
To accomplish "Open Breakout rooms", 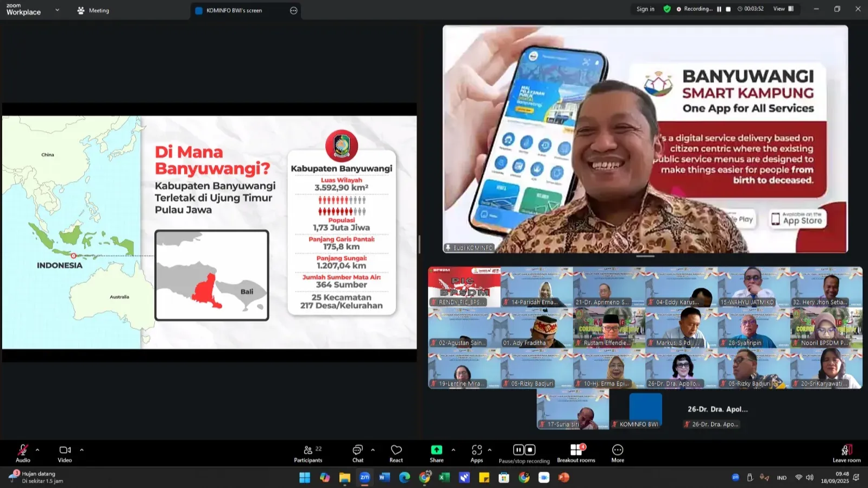I will point(576,453).
